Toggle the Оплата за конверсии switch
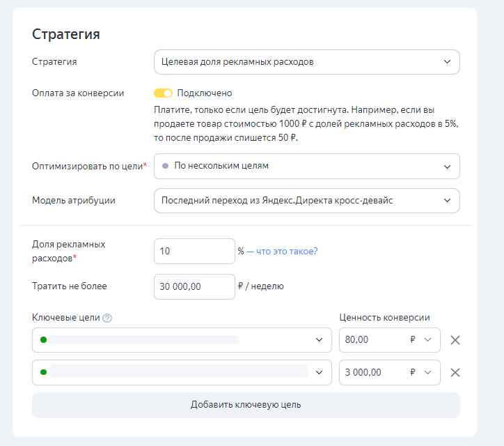 pos(163,93)
